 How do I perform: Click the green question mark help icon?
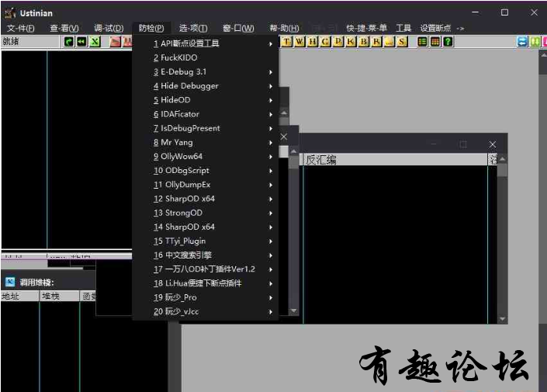click(448, 42)
